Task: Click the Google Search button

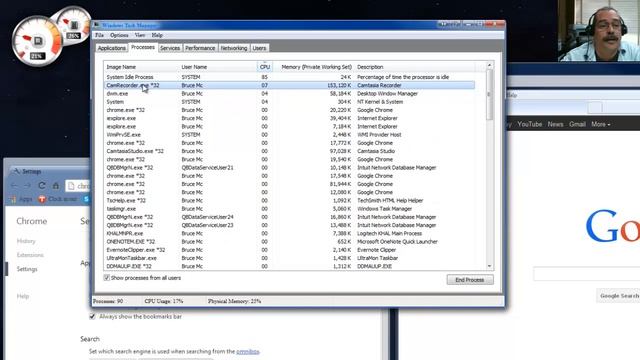Action: 618,296
